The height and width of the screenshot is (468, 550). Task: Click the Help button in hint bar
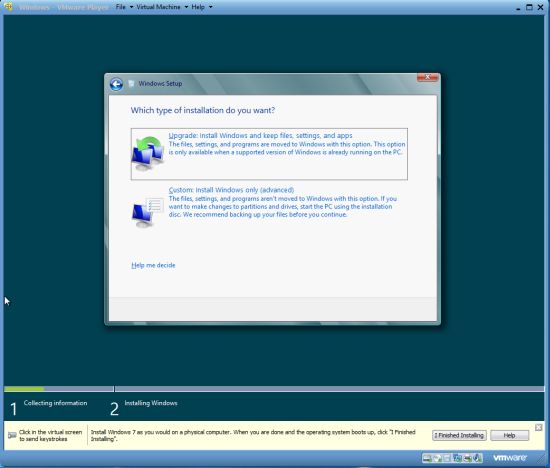(509, 435)
